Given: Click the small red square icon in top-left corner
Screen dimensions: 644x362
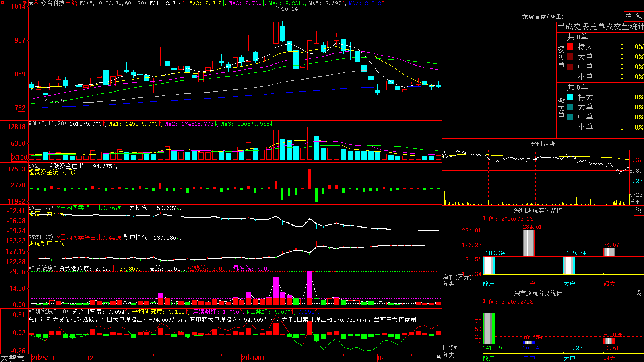Looking at the screenshot, I should (2, 2).
